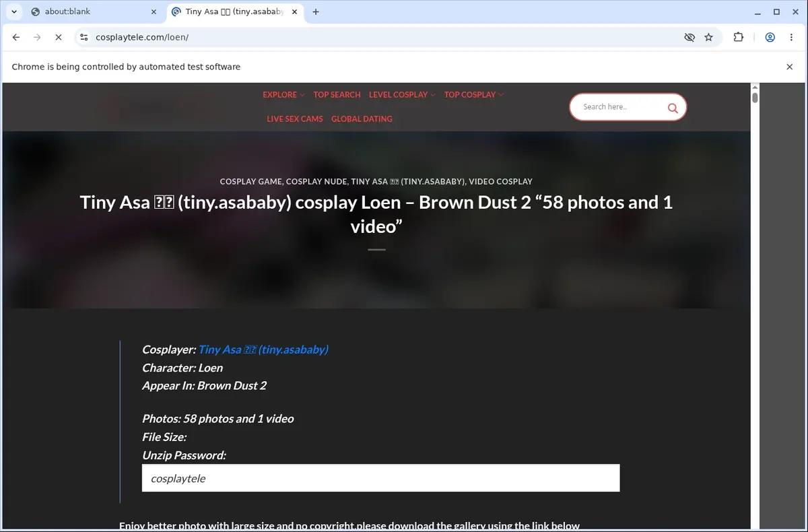Click the 'File Size:' label
808x532 pixels.
pyautogui.click(x=164, y=437)
